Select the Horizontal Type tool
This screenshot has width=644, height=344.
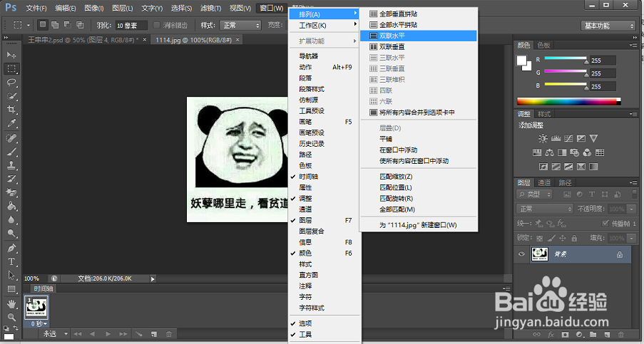(11, 261)
